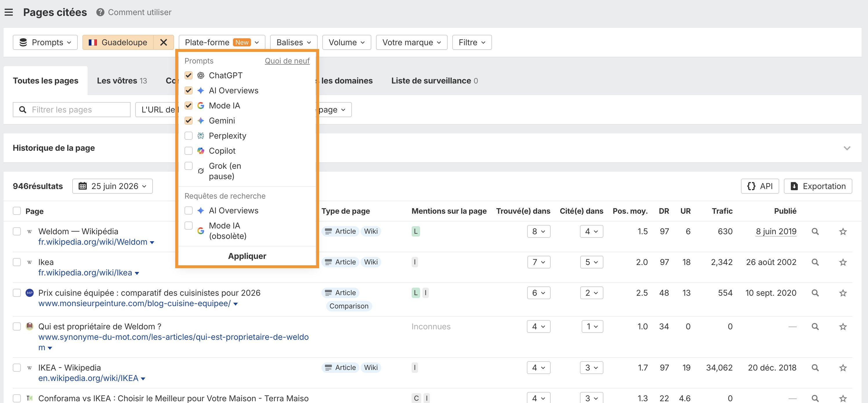The image size is (868, 403).
Task: Open the Filtre dropdown
Action: click(472, 42)
